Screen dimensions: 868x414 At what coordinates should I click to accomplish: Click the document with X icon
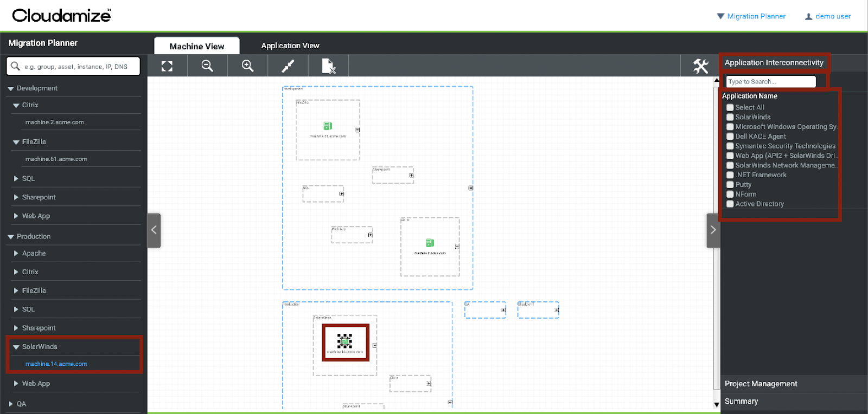(328, 66)
